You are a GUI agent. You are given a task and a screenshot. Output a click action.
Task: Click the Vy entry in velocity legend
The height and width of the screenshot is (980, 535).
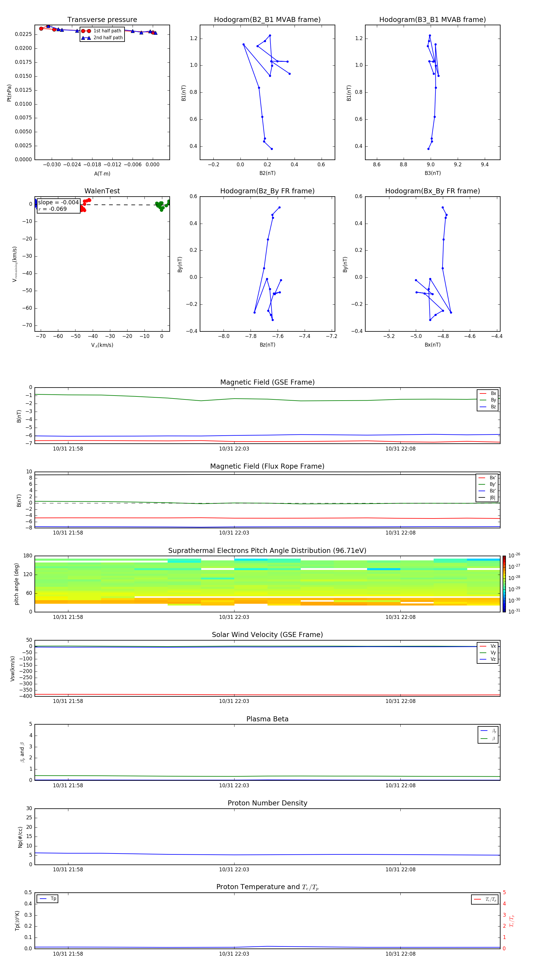click(x=488, y=652)
